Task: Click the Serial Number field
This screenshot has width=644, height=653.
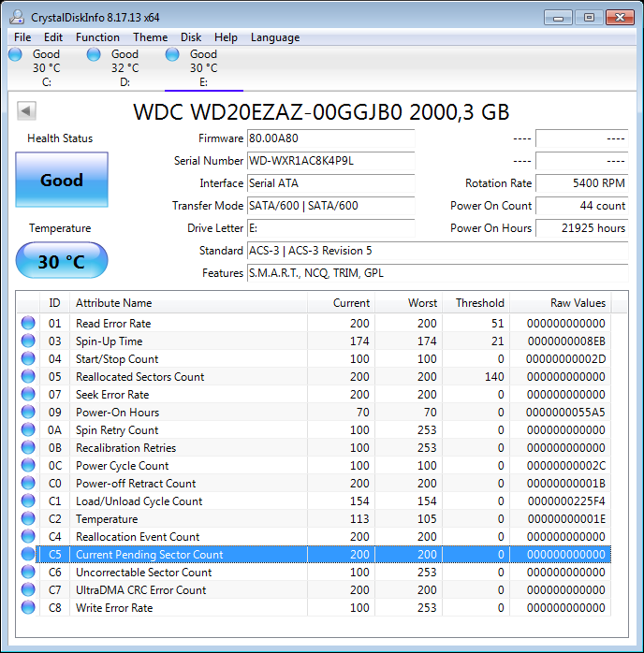Action: pyautogui.click(x=330, y=161)
